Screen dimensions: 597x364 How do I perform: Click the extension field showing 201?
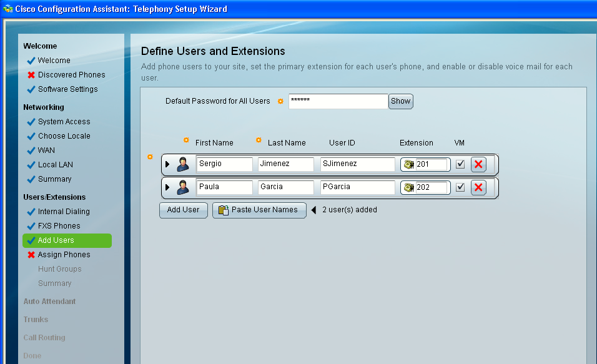[432, 164]
